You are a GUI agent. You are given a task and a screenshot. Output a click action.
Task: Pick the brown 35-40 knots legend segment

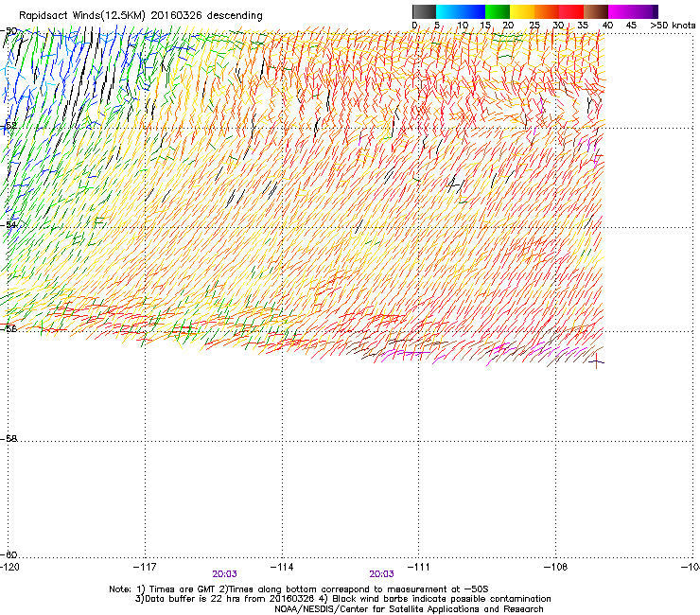coord(596,11)
